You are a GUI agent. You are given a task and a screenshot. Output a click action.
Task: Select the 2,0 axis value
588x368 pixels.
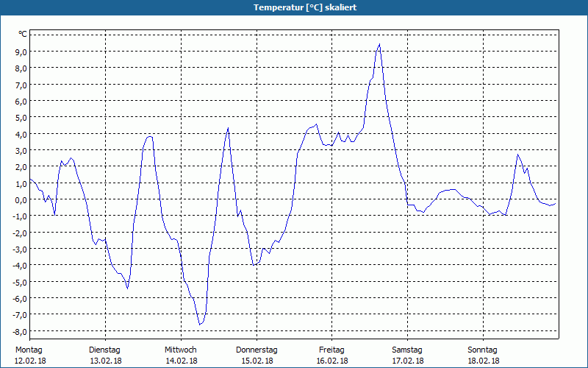(x=21, y=167)
